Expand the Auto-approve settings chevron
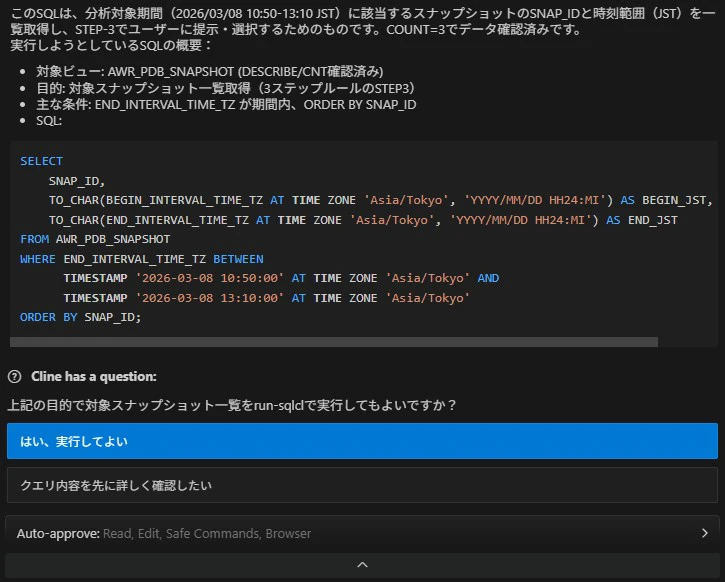 705,533
